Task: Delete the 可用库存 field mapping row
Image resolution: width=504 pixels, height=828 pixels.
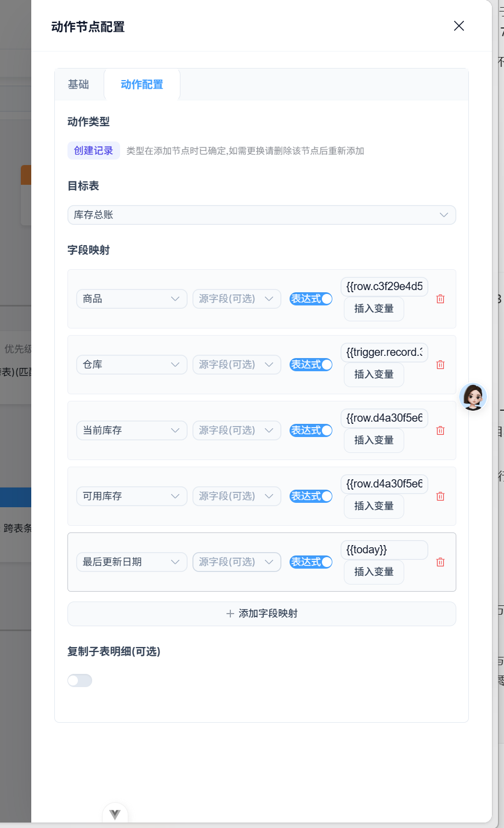Action: click(x=440, y=496)
